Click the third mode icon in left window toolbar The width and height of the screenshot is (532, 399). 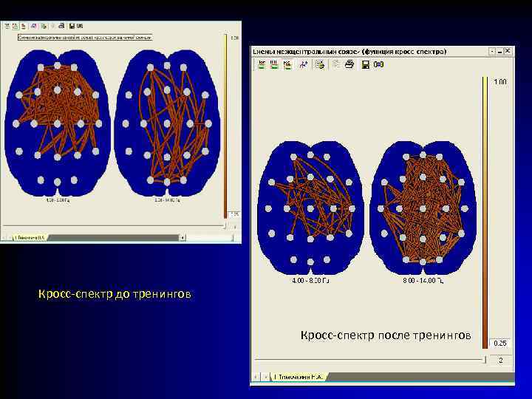click(24, 26)
